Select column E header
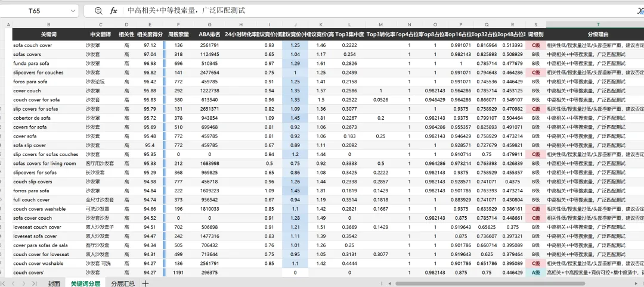 click(150, 25)
